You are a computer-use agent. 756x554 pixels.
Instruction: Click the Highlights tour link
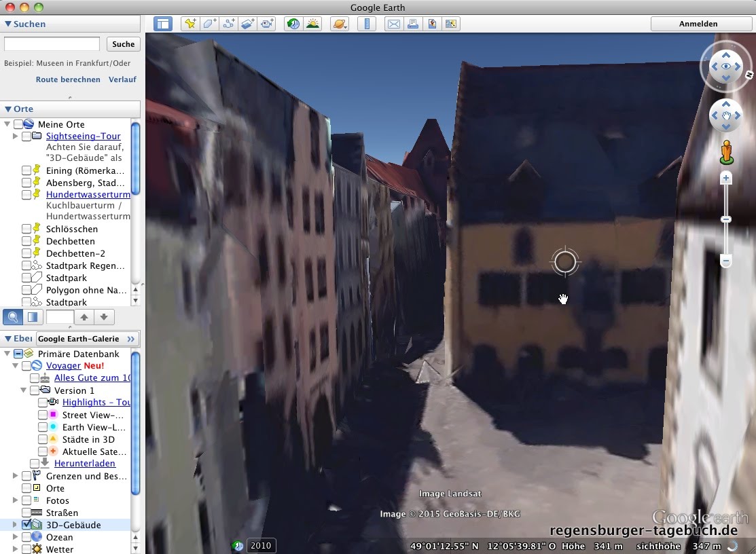pyautogui.click(x=96, y=402)
